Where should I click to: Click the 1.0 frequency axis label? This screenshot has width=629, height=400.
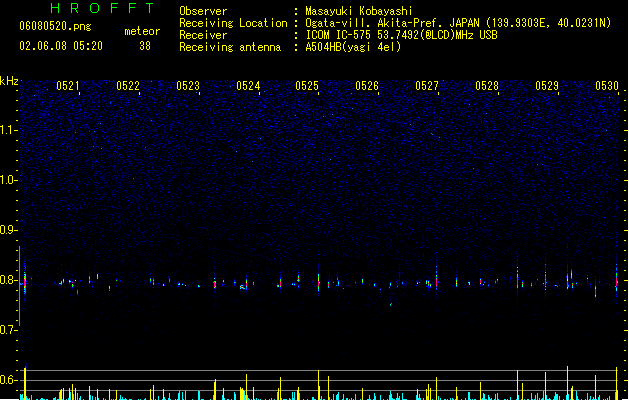tap(8, 180)
